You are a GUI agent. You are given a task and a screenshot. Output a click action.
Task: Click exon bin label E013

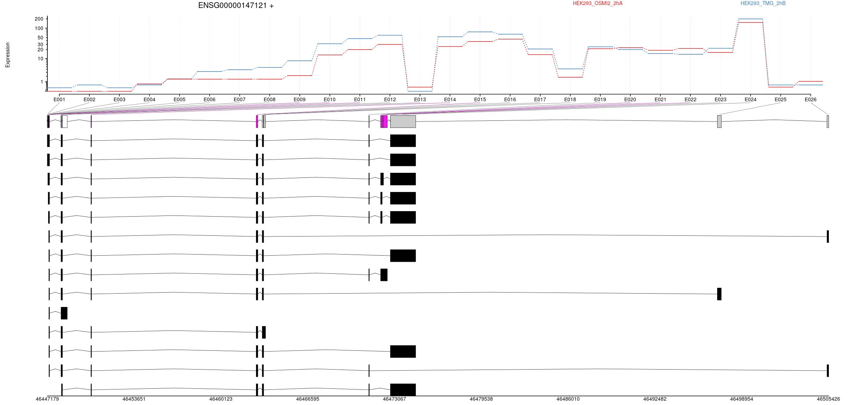coord(420,99)
